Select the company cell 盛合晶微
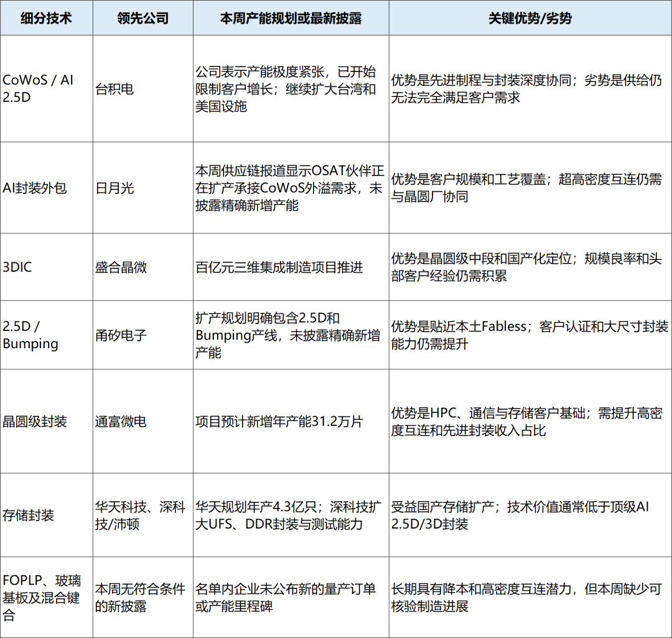The width and height of the screenshot is (672, 638). pyautogui.click(x=142, y=267)
